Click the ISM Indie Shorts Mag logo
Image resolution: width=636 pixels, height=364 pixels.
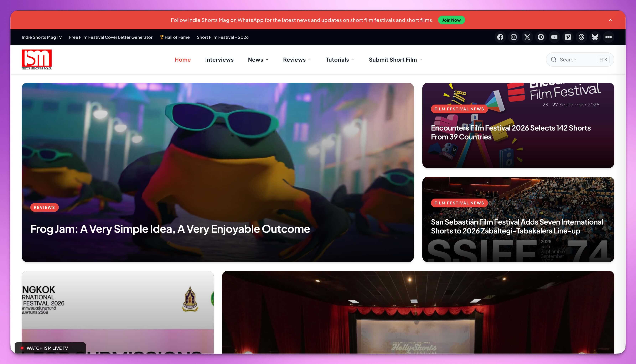tap(37, 59)
